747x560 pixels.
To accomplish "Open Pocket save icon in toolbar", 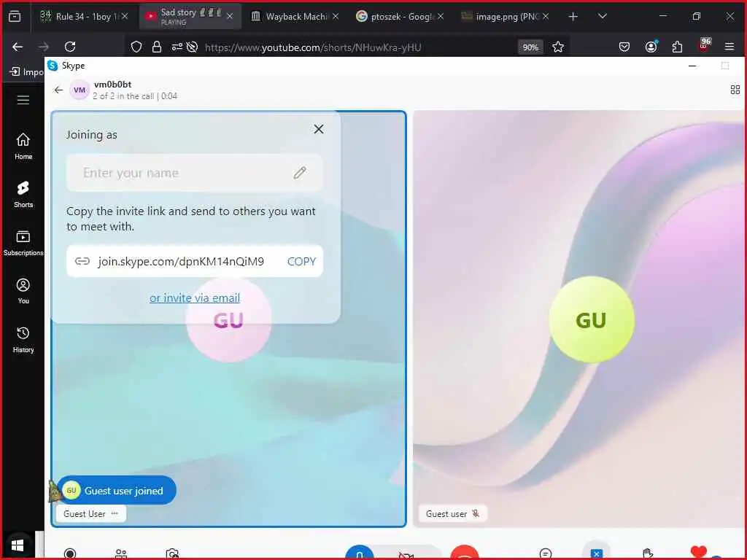I will click(x=624, y=47).
